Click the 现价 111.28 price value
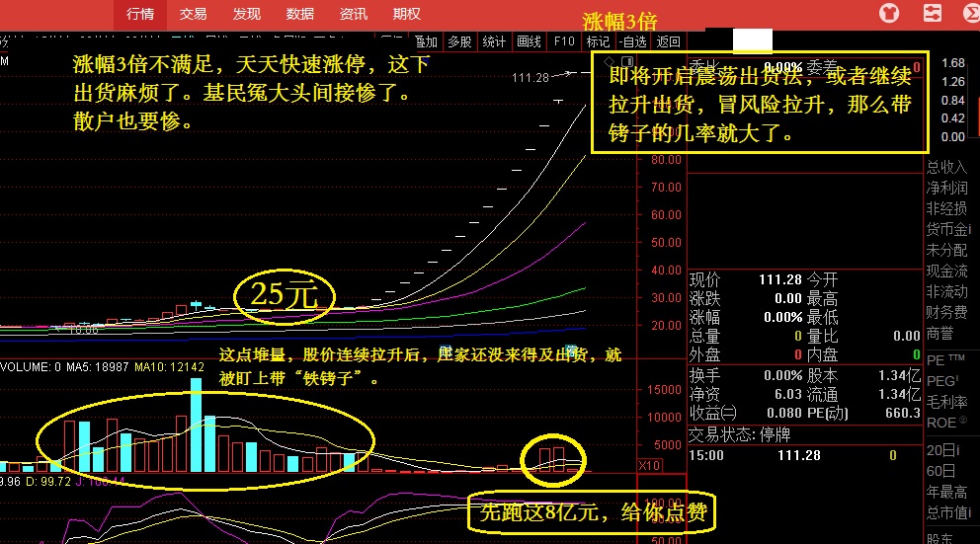Screen dimensions: 980x544 [x=780, y=279]
